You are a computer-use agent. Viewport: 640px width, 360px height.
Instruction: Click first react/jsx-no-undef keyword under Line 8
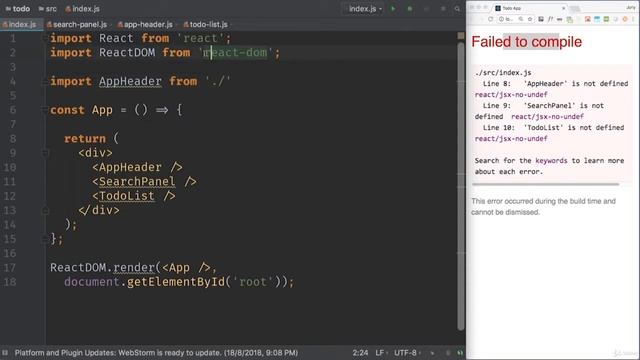click(x=511, y=95)
